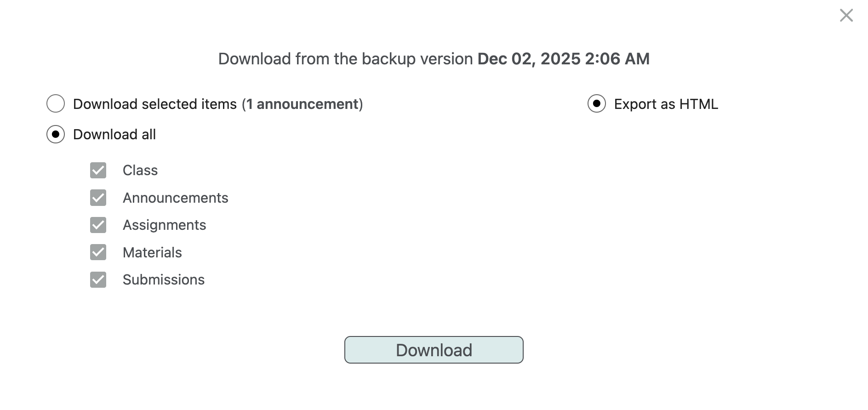Viewport: 868px width, 410px height.
Task: Click the "Assignments" text label
Action: click(x=164, y=225)
